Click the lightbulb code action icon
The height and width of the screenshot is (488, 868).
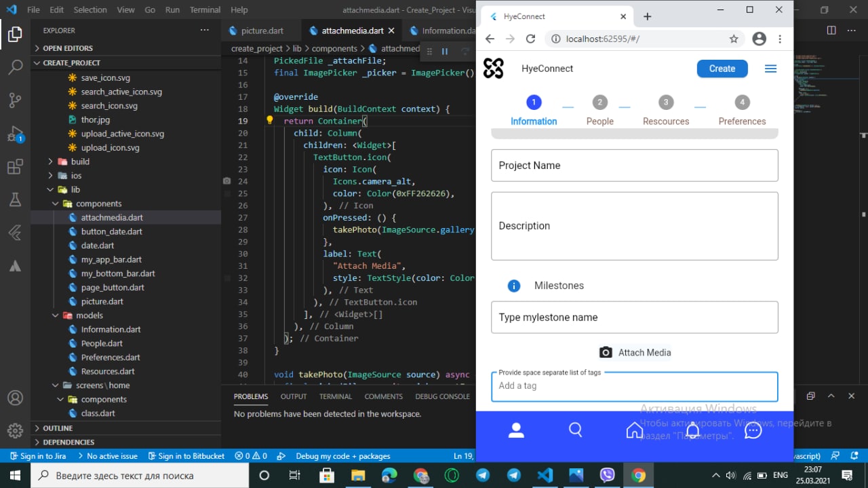click(x=269, y=121)
